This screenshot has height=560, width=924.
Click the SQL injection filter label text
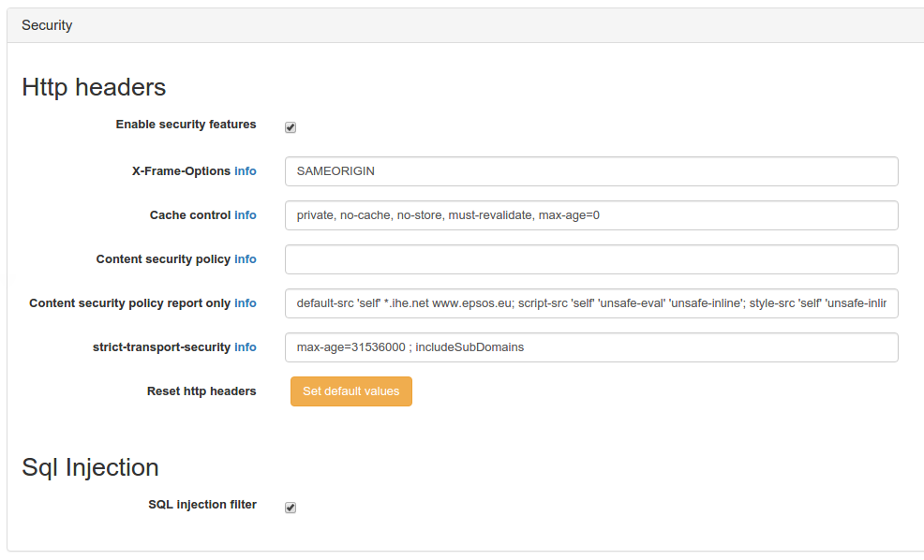(x=201, y=505)
